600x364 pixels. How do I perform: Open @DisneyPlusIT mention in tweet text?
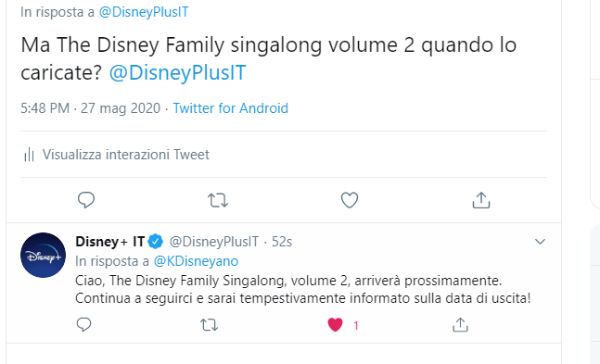[177, 72]
